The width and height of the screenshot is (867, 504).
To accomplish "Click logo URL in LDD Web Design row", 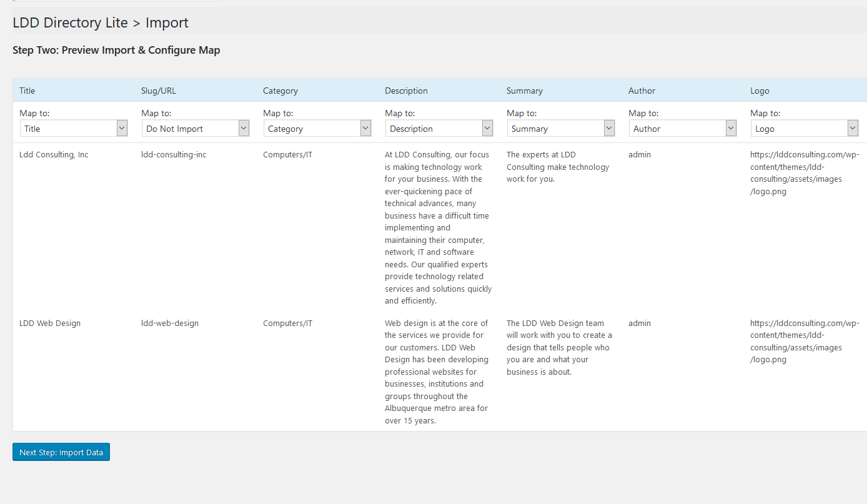I will [x=805, y=341].
